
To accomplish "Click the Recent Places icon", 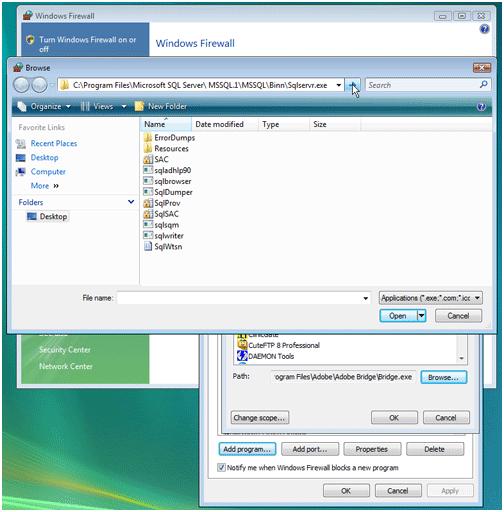I will click(21, 144).
